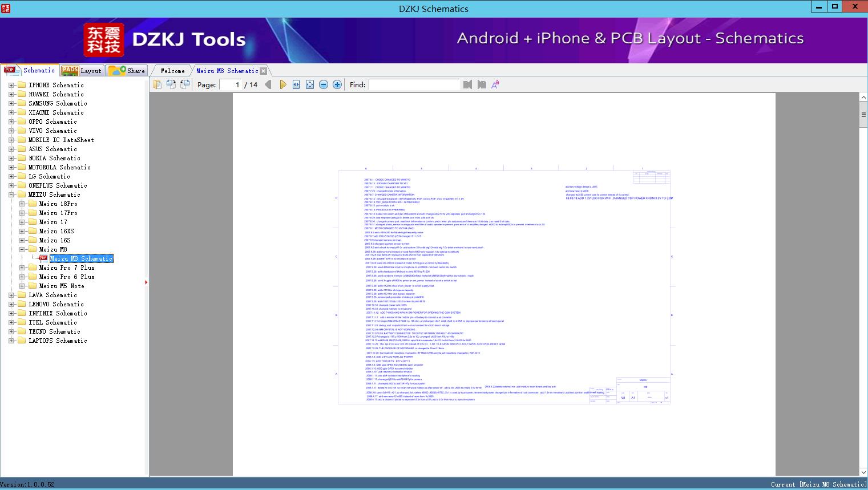Select Meizu M5 Note in the tree

pyautogui.click(x=62, y=286)
